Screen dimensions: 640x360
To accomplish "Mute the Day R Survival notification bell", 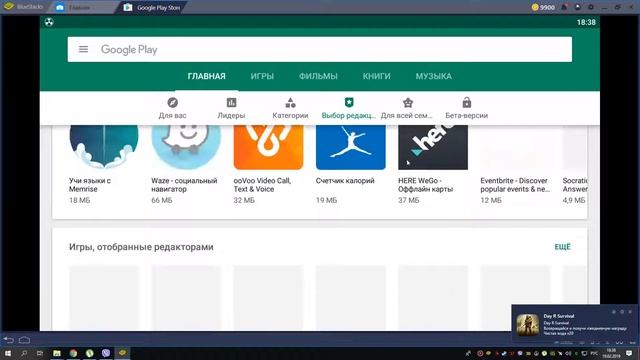I will click(613, 311).
